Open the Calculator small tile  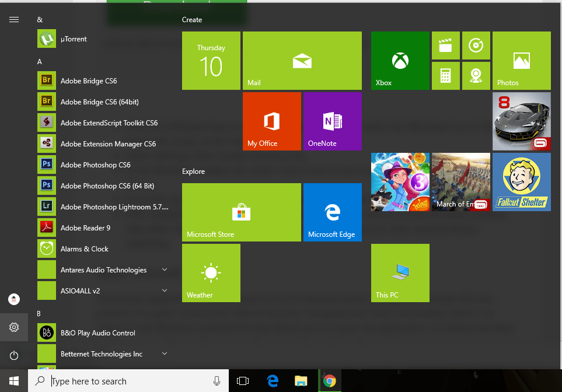tap(445, 76)
